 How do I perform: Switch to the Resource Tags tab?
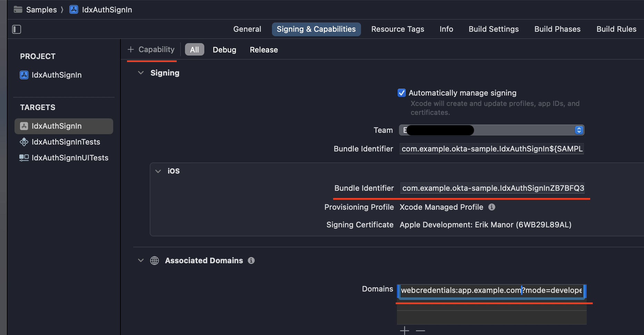(x=398, y=29)
